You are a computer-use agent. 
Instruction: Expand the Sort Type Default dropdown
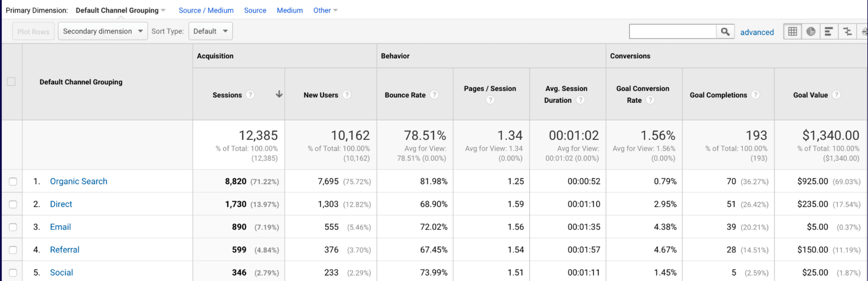tap(210, 31)
